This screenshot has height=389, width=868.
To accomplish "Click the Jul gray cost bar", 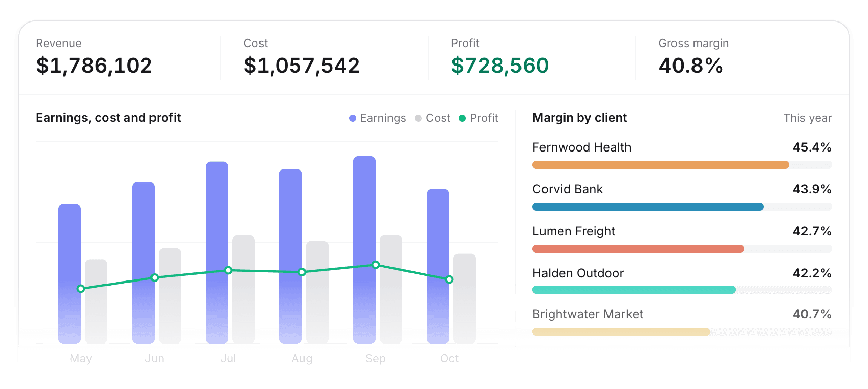I will click(244, 290).
